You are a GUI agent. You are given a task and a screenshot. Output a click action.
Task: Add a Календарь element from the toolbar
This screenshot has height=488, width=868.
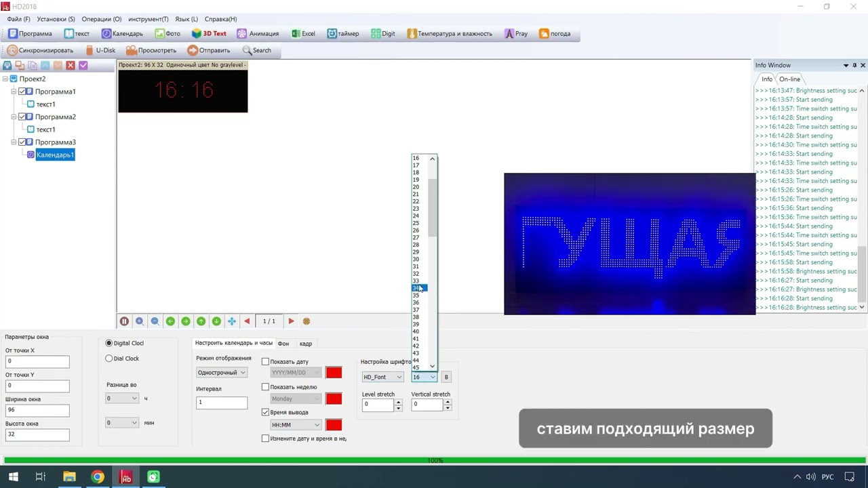click(122, 33)
